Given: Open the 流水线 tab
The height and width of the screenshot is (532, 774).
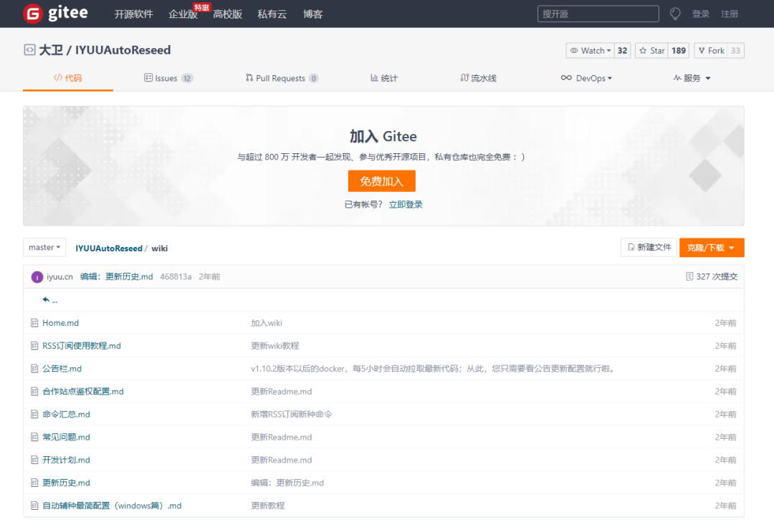Looking at the screenshot, I should 478,78.
